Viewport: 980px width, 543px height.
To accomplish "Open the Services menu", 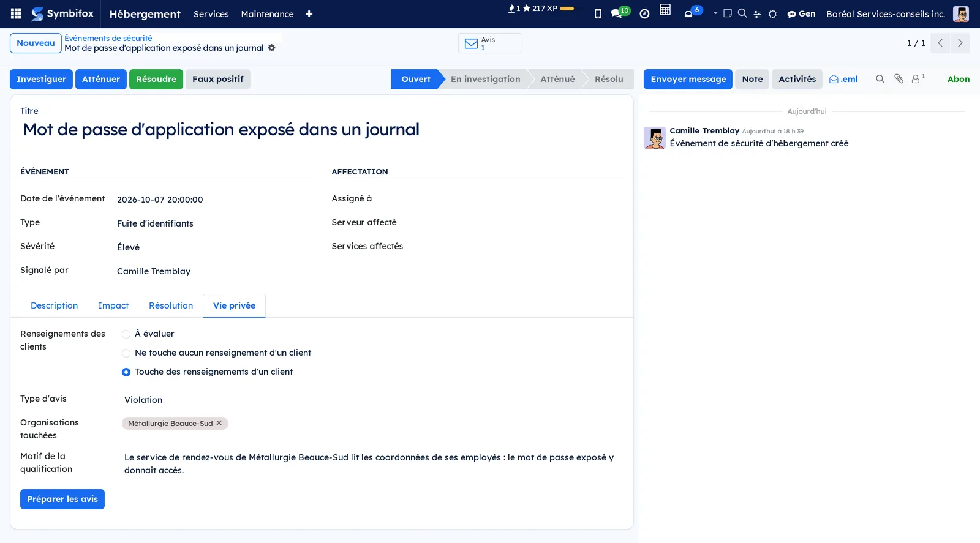I will click(211, 14).
